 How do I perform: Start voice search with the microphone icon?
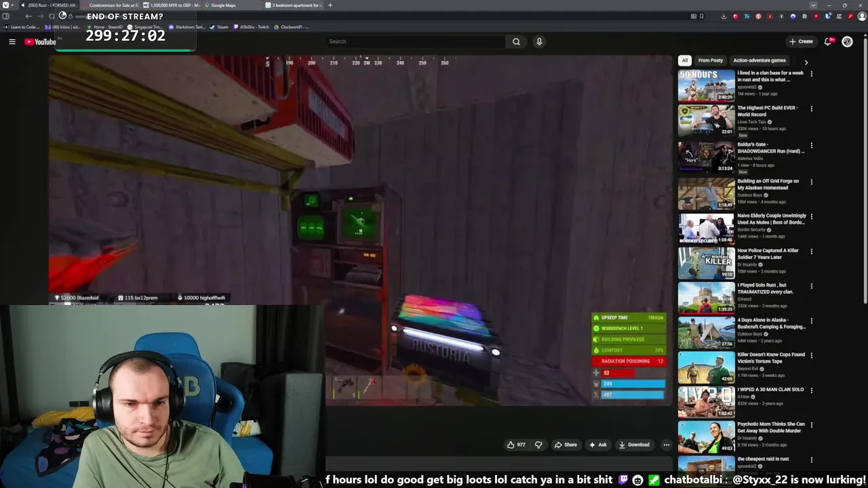point(539,41)
